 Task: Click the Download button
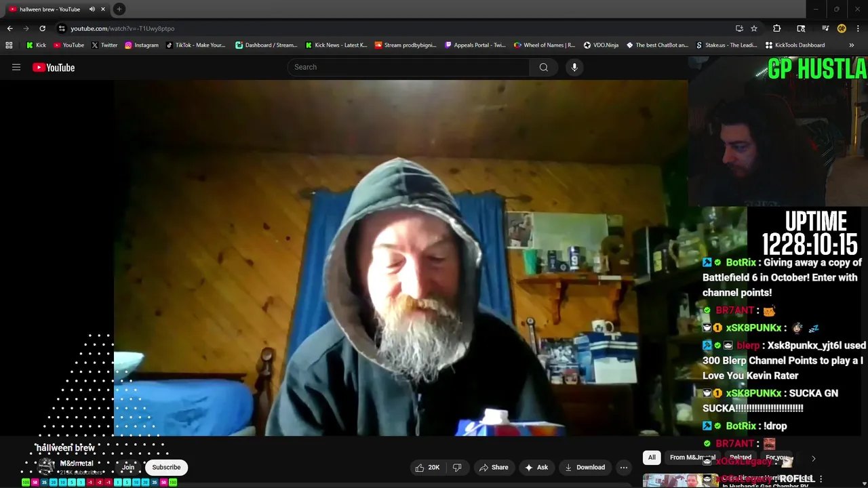click(585, 467)
